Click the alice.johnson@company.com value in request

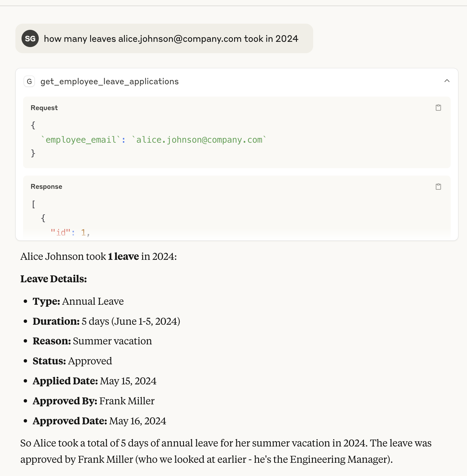pos(199,140)
